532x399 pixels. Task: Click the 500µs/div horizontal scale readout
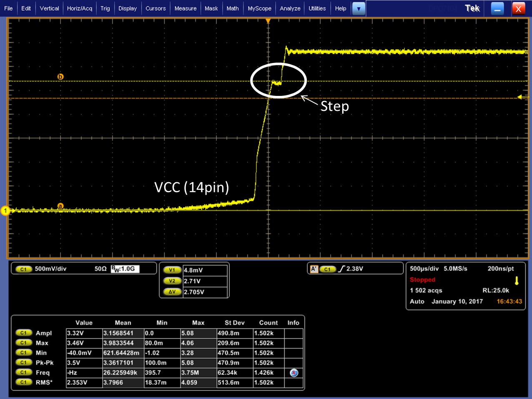pyautogui.click(x=424, y=269)
